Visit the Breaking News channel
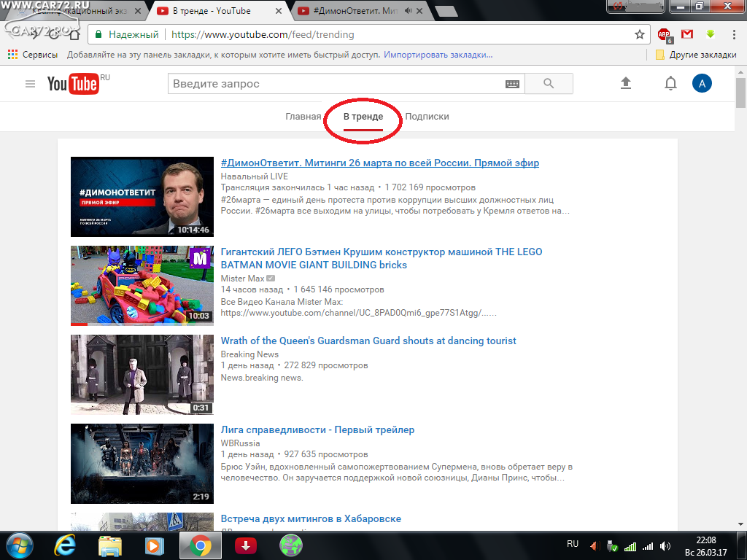This screenshot has width=747, height=560. [249, 354]
